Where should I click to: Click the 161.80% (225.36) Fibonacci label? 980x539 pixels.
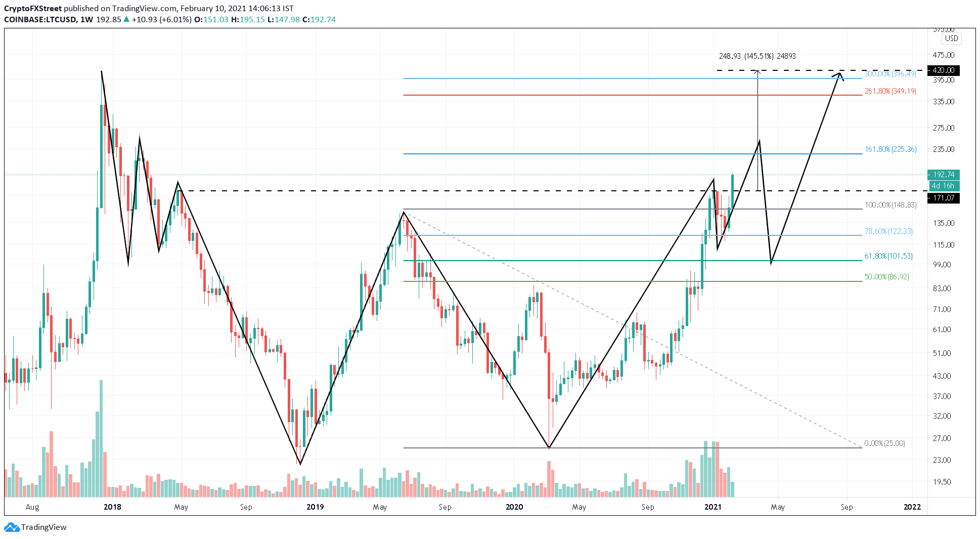point(890,149)
